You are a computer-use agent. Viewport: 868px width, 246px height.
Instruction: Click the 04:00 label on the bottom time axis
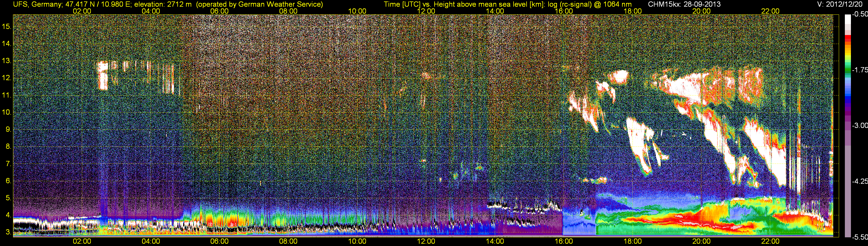151,241
